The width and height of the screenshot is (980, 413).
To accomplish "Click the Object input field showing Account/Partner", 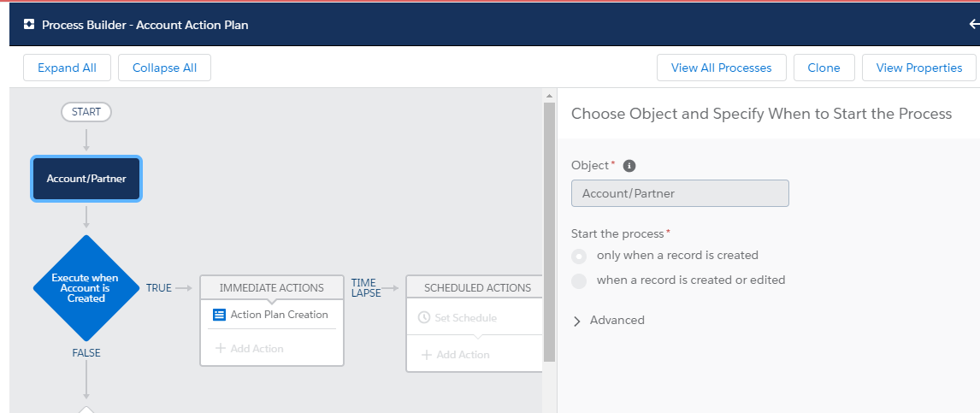I will pos(680,194).
